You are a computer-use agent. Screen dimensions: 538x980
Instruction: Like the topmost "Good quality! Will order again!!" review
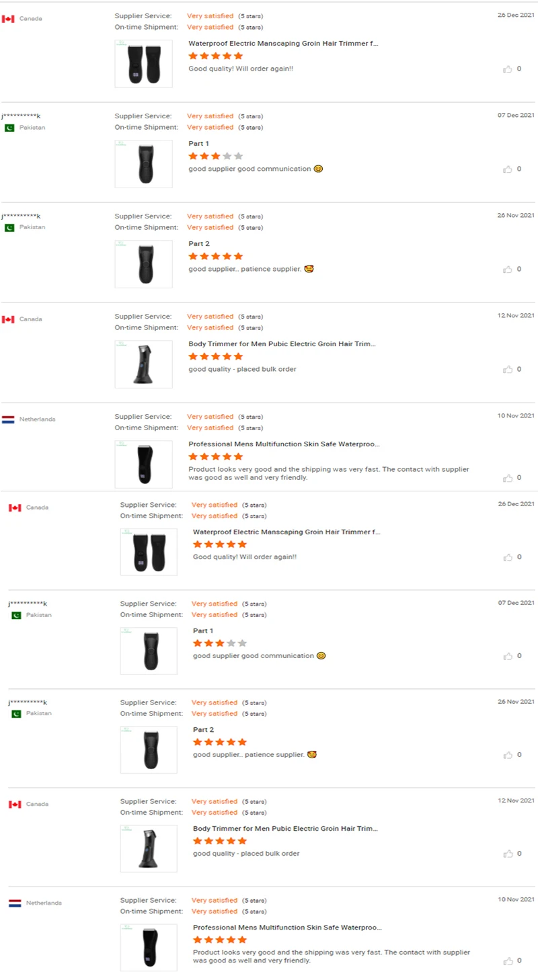(508, 69)
